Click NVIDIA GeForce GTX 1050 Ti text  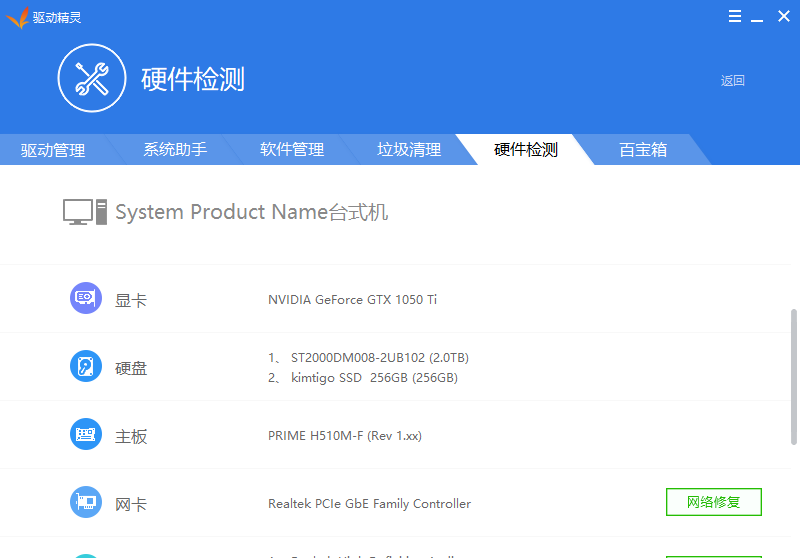(x=353, y=299)
